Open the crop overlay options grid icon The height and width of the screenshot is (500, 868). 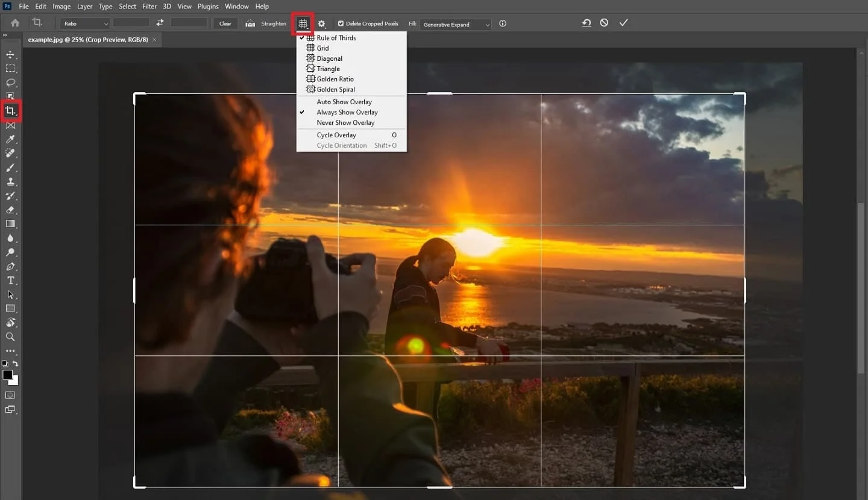[303, 24]
